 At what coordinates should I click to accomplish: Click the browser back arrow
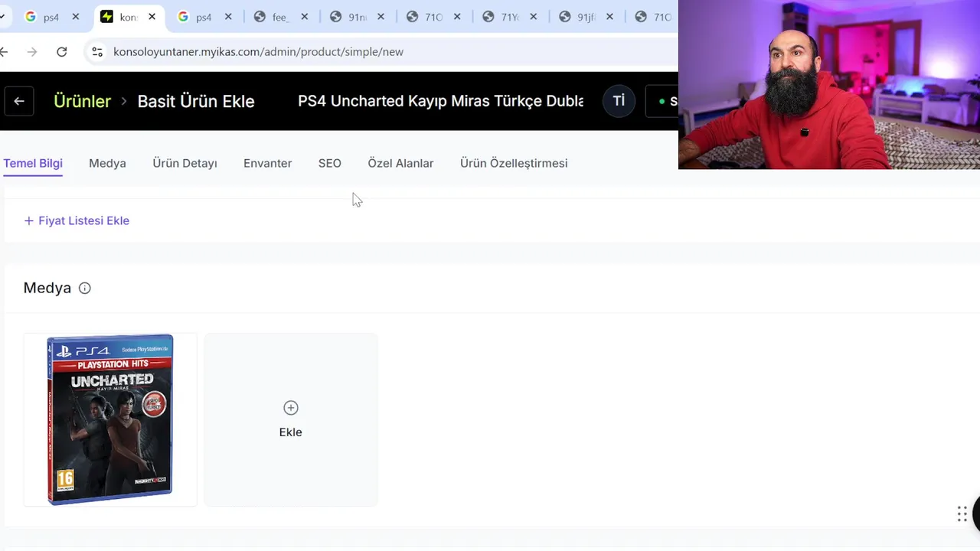click(x=4, y=51)
